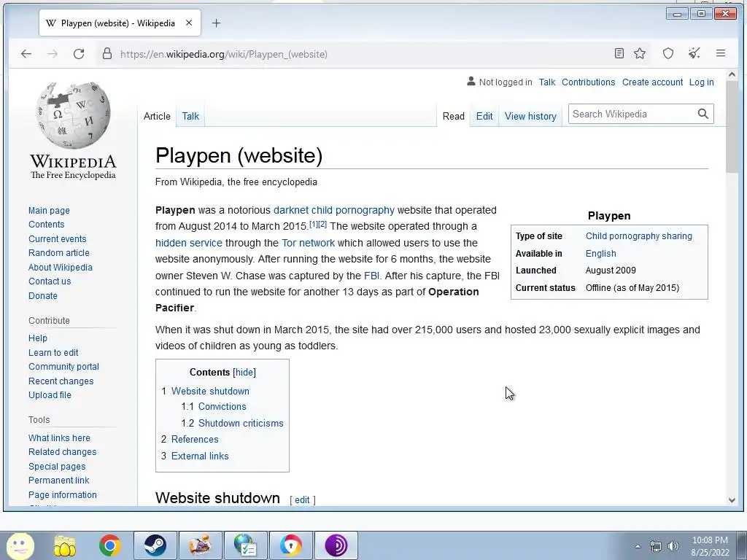Screen dimensions: 747x560
Task: Hide the Contents table
Action: [244, 373]
